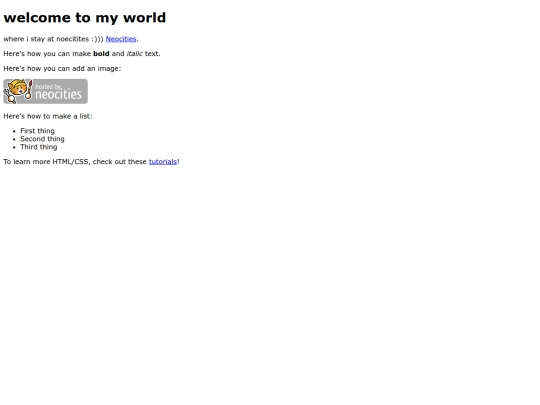
Task: Follow the tutorials link
Action: coord(163,162)
